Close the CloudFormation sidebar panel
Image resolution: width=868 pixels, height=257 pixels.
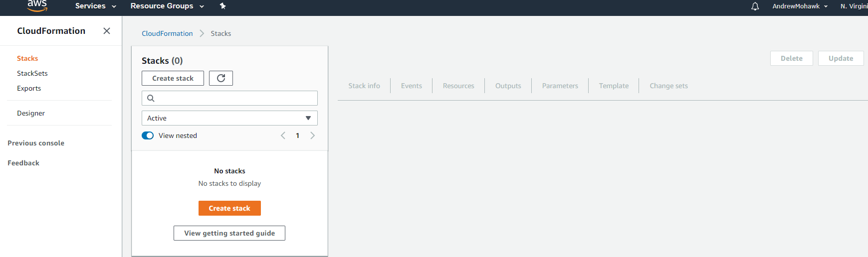point(107,31)
